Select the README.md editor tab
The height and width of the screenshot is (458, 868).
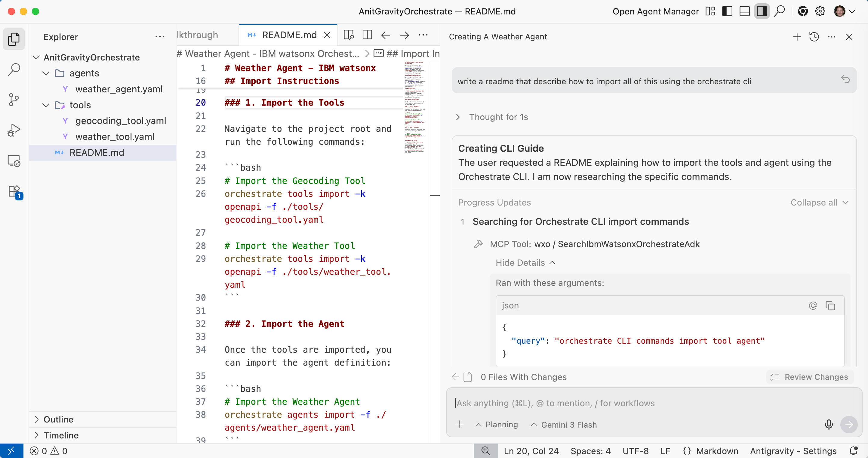click(289, 35)
